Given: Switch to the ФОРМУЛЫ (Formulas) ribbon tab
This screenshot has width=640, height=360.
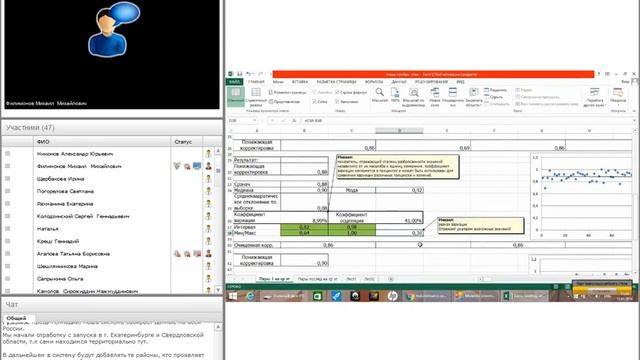Looking at the screenshot, I should click(374, 82).
